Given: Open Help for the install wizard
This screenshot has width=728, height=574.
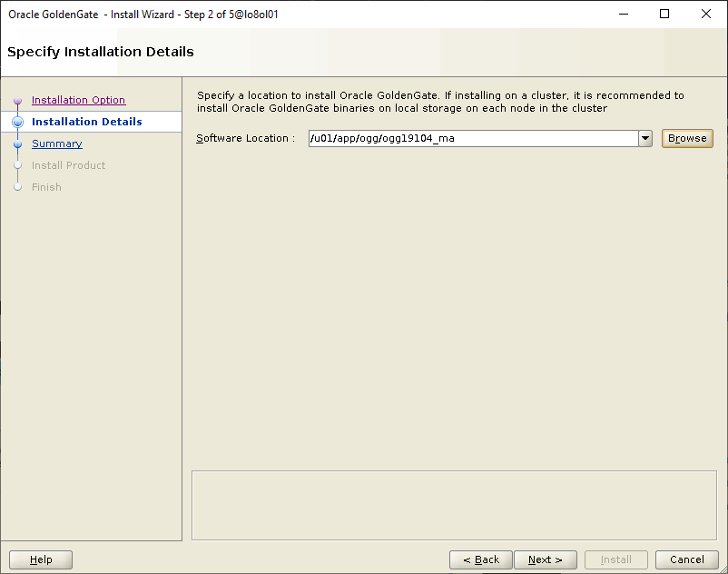Looking at the screenshot, I should 41,559.
